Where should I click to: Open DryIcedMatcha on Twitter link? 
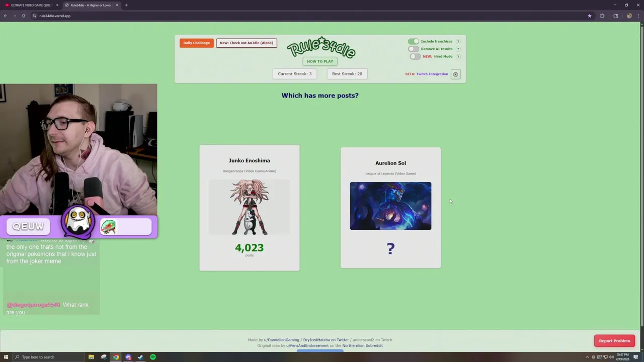(x=326, y=340)
